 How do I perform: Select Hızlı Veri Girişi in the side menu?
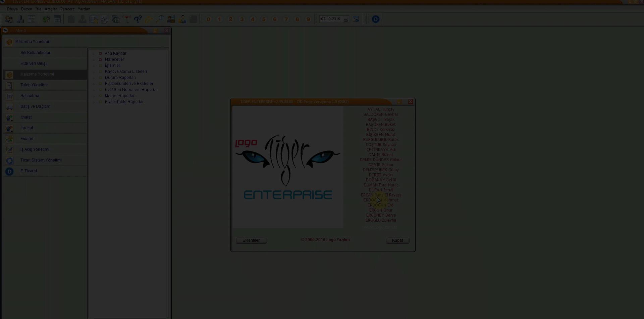click(45, 63)
